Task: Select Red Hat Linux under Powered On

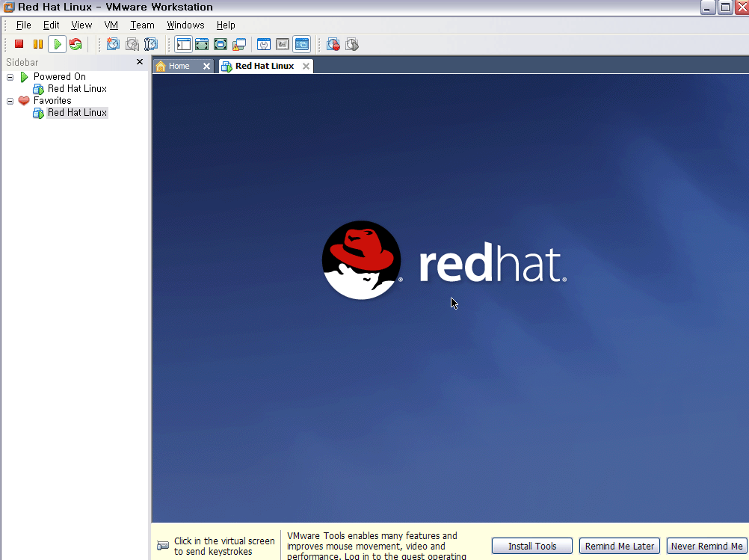Action: [77, 89]
